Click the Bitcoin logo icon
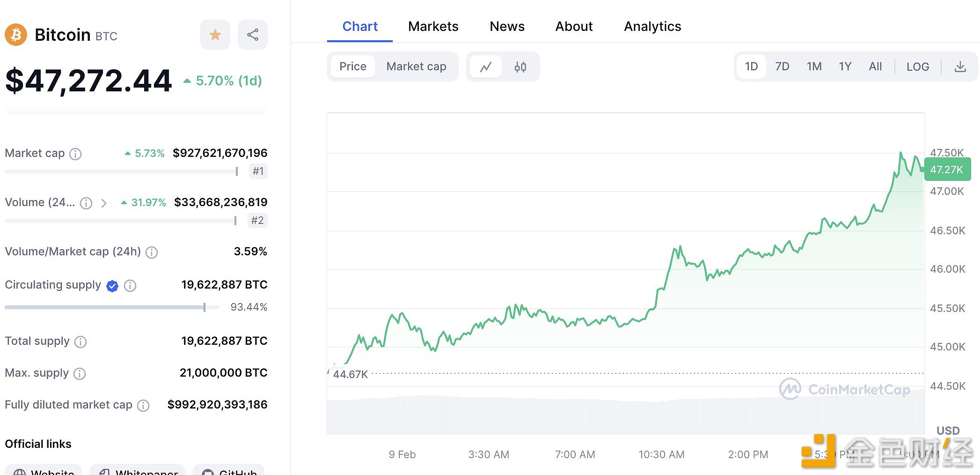 (x=16, y=35)
